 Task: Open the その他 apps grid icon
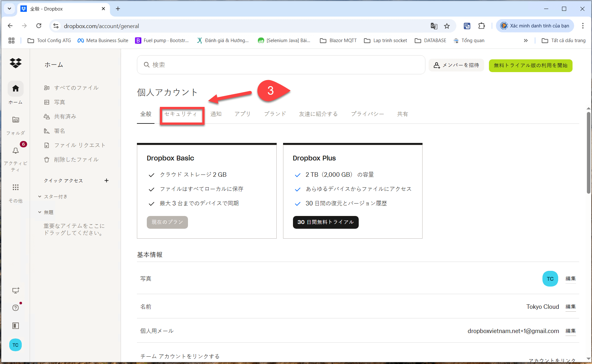(15, 187)
